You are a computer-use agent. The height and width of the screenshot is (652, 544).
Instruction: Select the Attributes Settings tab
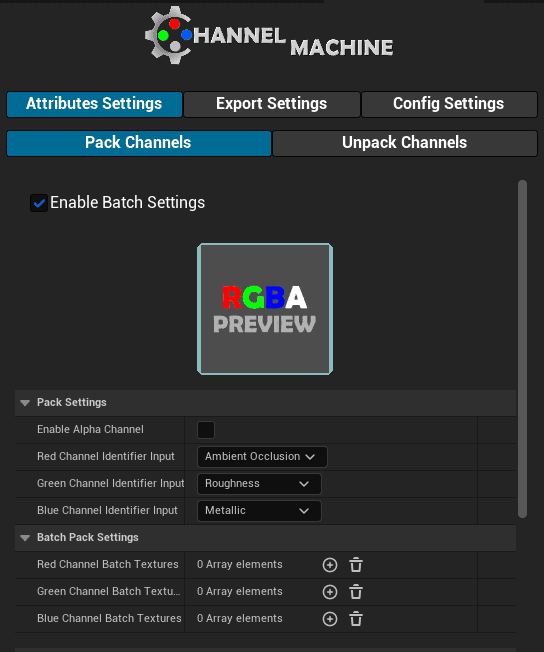point(94,104)
